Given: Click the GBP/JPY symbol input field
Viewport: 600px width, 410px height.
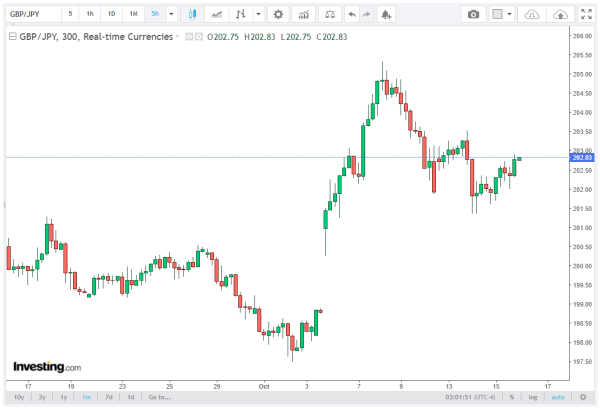Looking at the screenshot, I should click(x=30, y=15).
